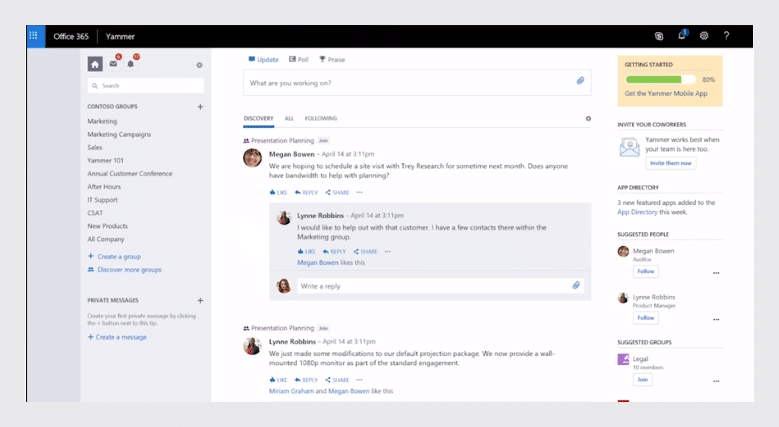Open the help question mark icon

(726, 36)
